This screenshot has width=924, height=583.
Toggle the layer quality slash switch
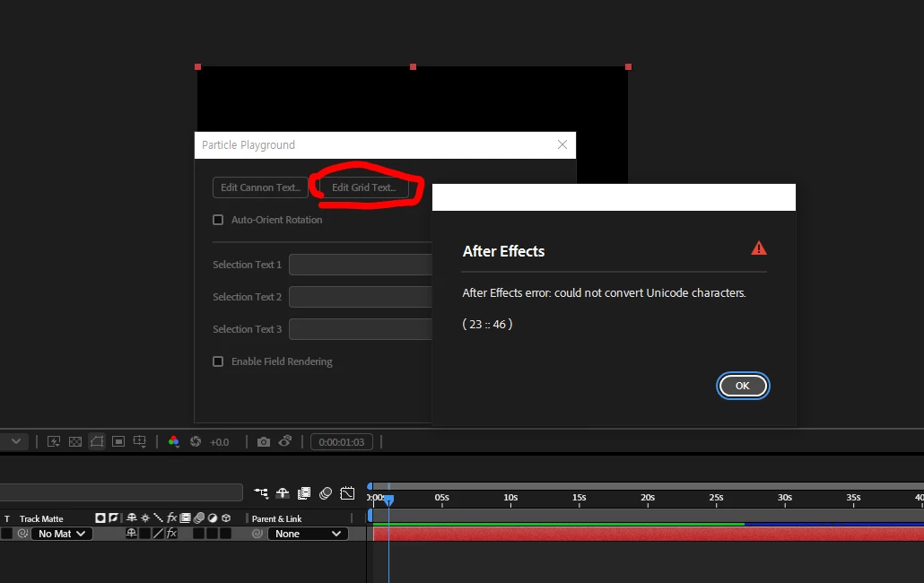(158, 533)
